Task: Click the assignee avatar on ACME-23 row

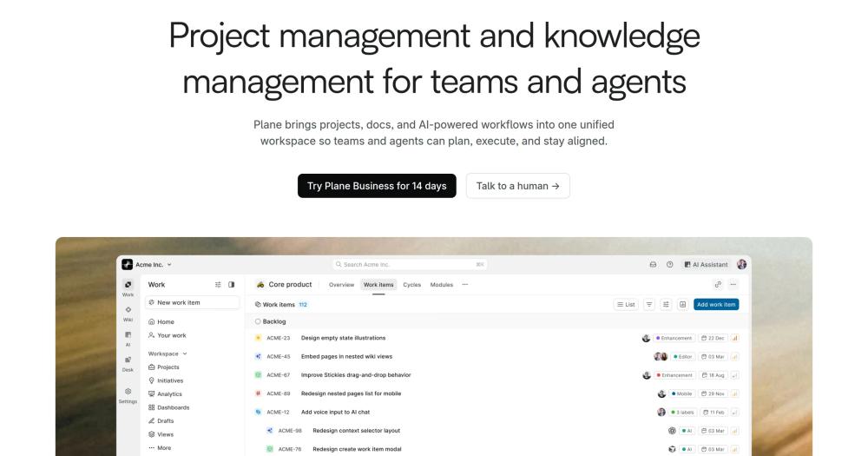Action: pyautogui.click(x=646, y=338)
